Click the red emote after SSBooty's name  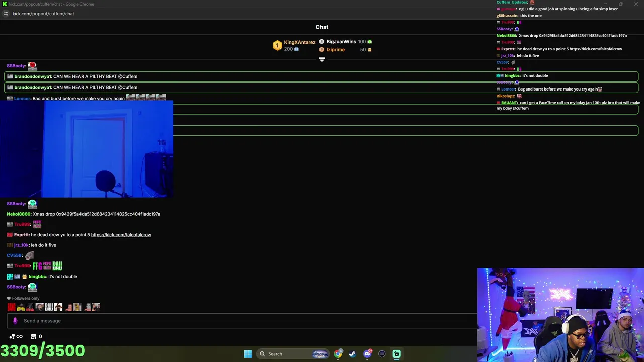[x=32, y=66]
